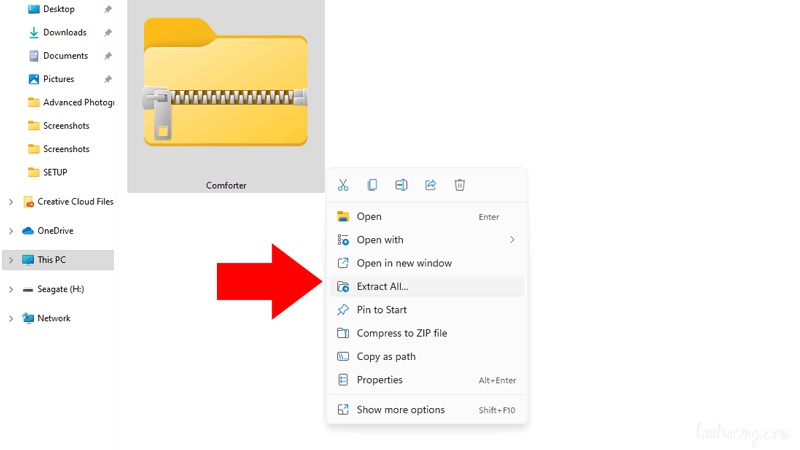Viewport: 800px width, 450px height.
Task: Unpin Documents using its pin icon
Action: tap(108, 56)
